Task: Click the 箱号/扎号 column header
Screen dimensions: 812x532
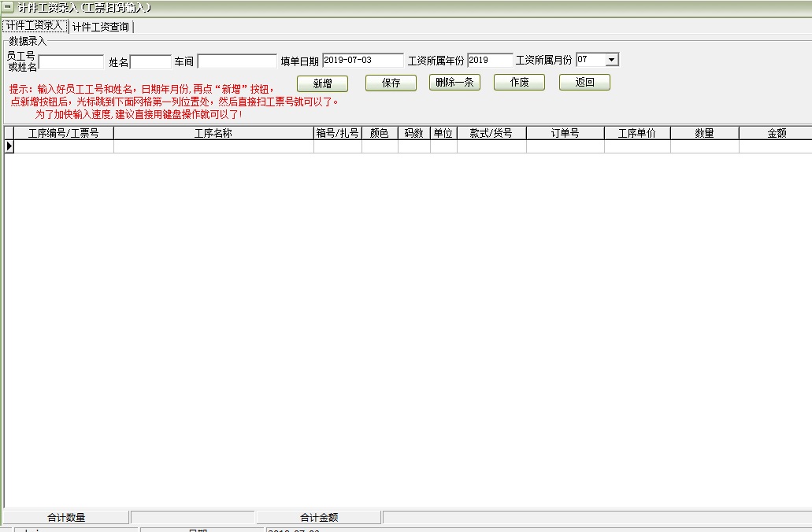Action: (338, 133)
